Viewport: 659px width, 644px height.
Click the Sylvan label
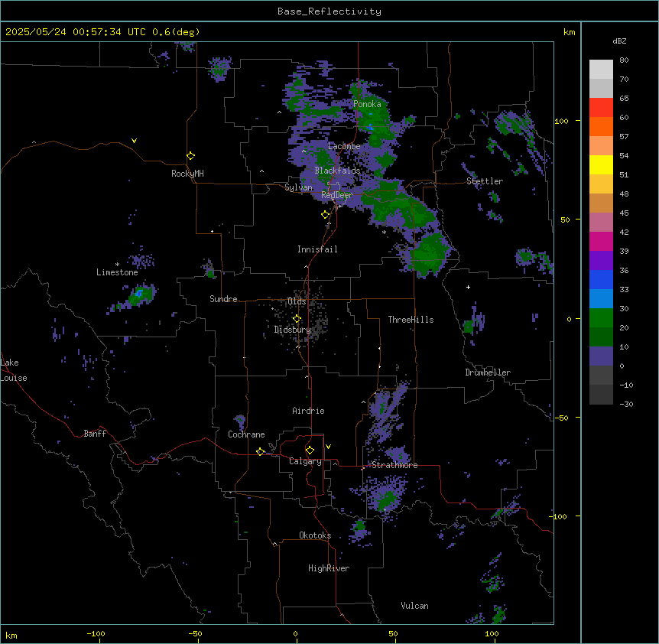click(x=298, y=187)
